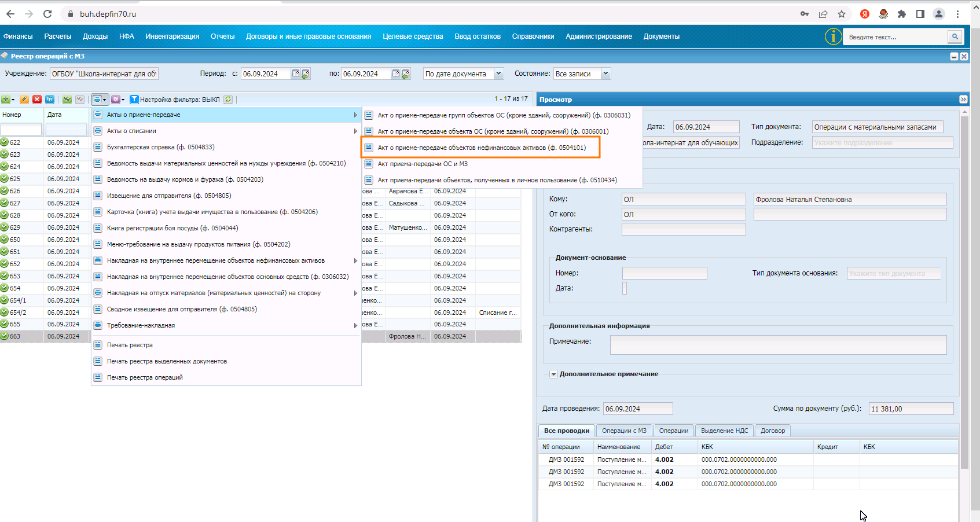This screenshot has height=522, width=980.
Task: Switch to the Операции с МЗ tab
Action: [624, 431]
